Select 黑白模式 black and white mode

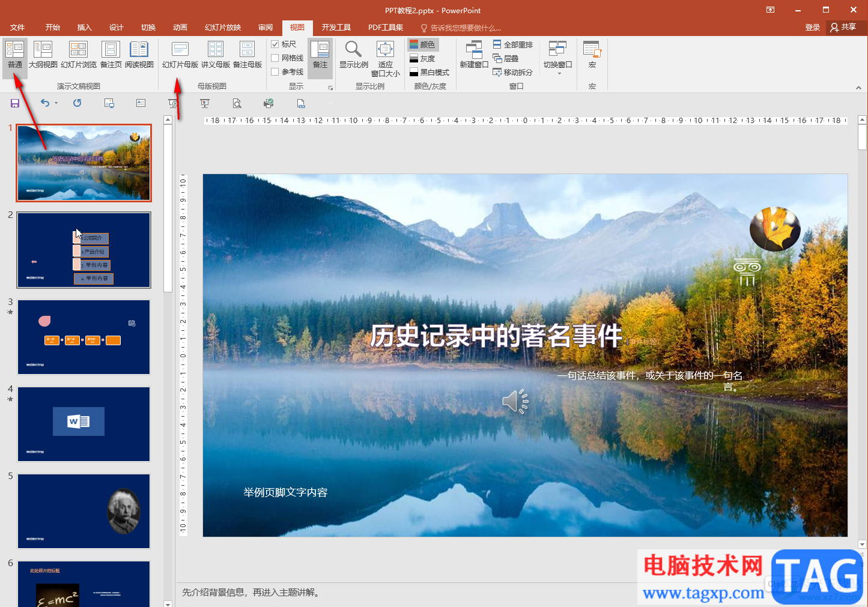429,72
